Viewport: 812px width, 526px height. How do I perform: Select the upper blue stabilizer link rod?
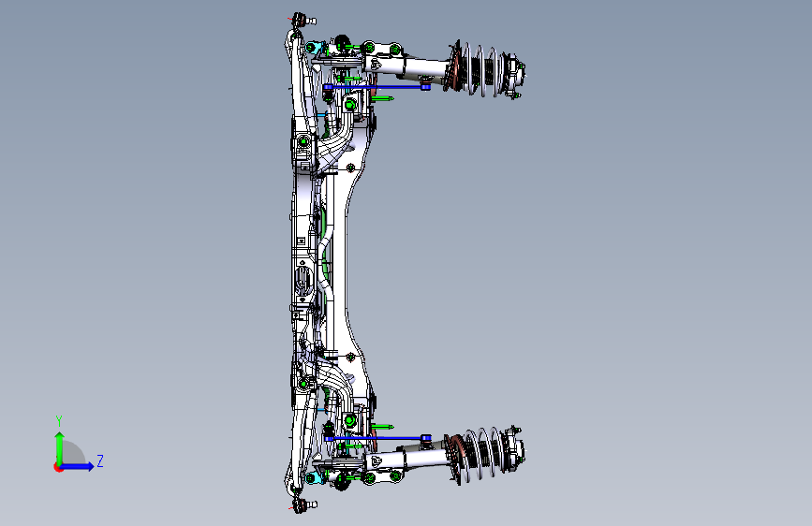pyautogui.click(x=376, y=87)
